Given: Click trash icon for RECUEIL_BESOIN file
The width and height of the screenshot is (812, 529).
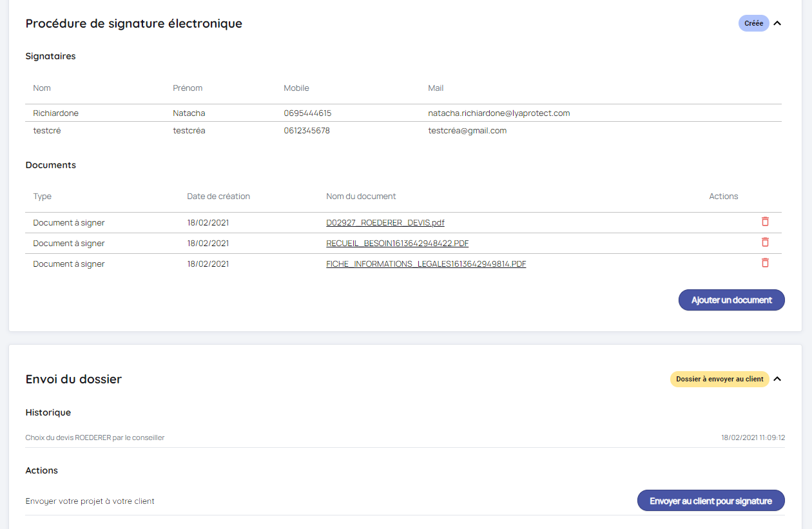Looking at the screenshot, I should coord(765,242).
